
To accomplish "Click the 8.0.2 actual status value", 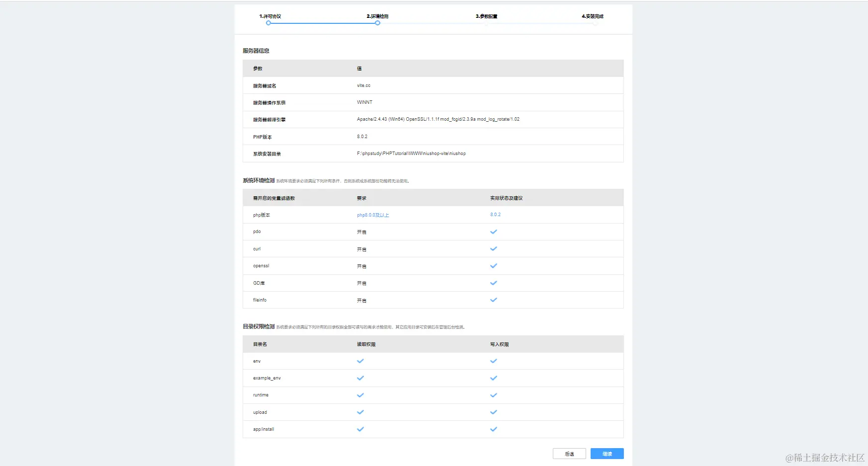I will click(495, 215).
